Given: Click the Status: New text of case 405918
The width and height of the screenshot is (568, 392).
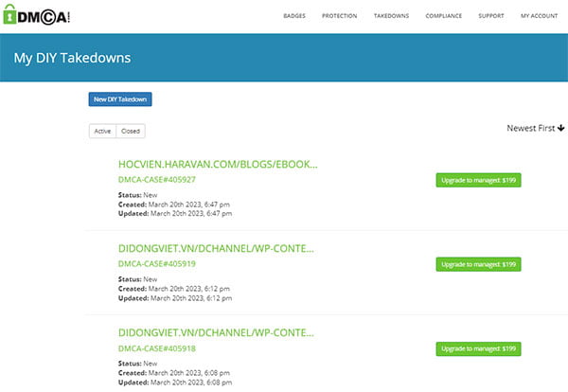Looking at the screenshot, I should click(137, 364).
